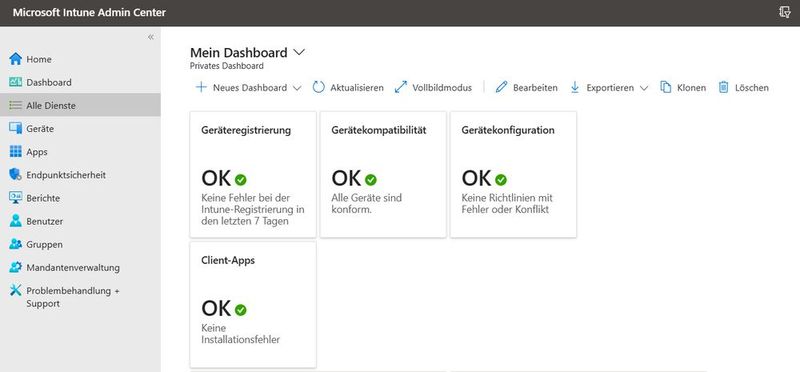Click Löschen text button
The height and width of the screenshot is (372, 800).
pyautogui.click(x=752, y=88)
